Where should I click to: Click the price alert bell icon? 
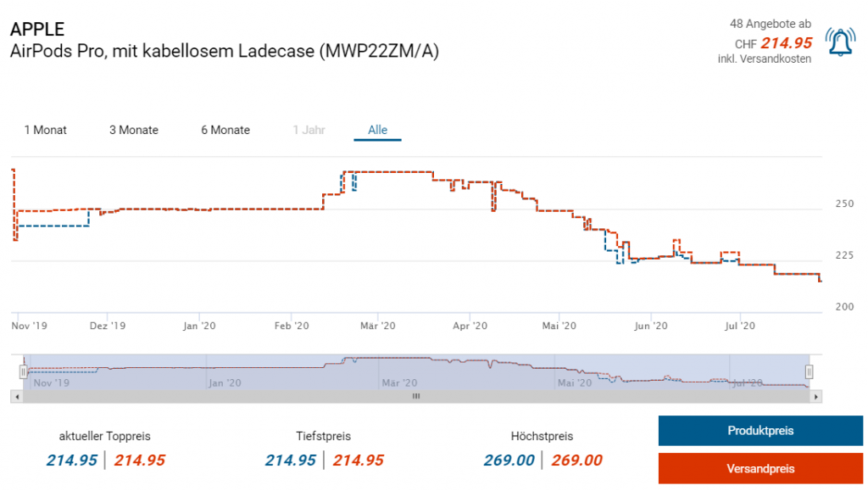[839, 42]
